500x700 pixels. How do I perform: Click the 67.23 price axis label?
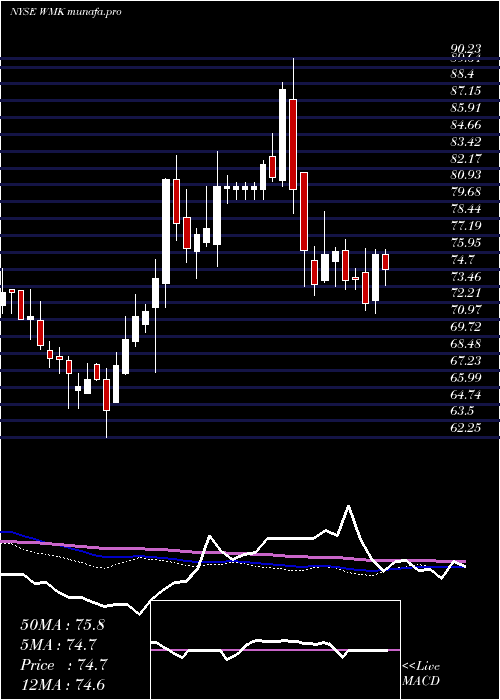466,361
